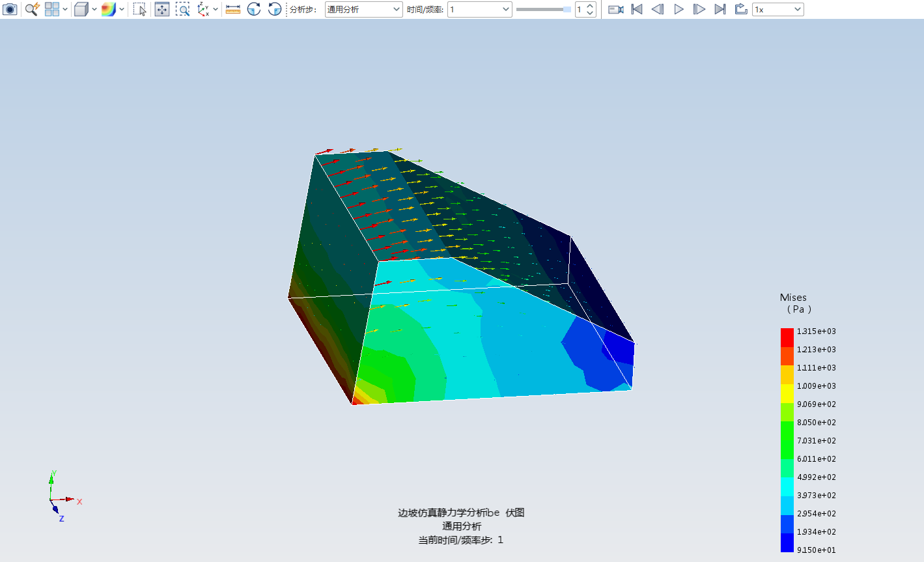The image size is (924, 562).
Task: Open the 1x playback speed dropdown
Action: click(778, 9)
